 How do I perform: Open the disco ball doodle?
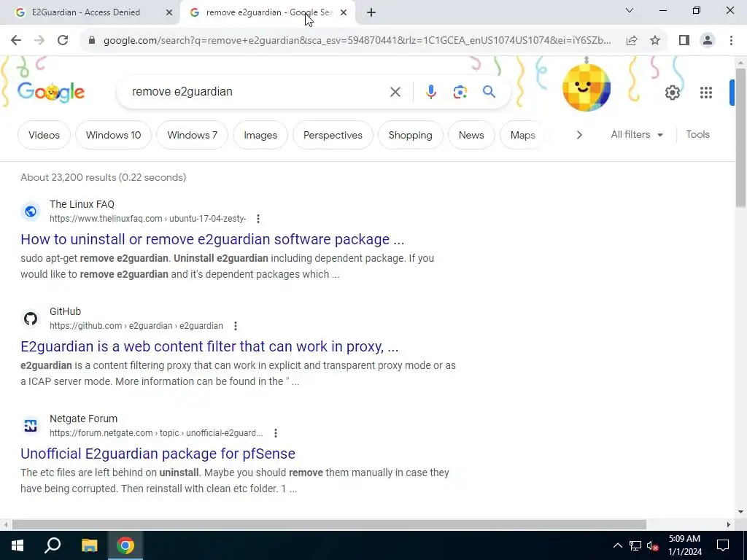587,87
